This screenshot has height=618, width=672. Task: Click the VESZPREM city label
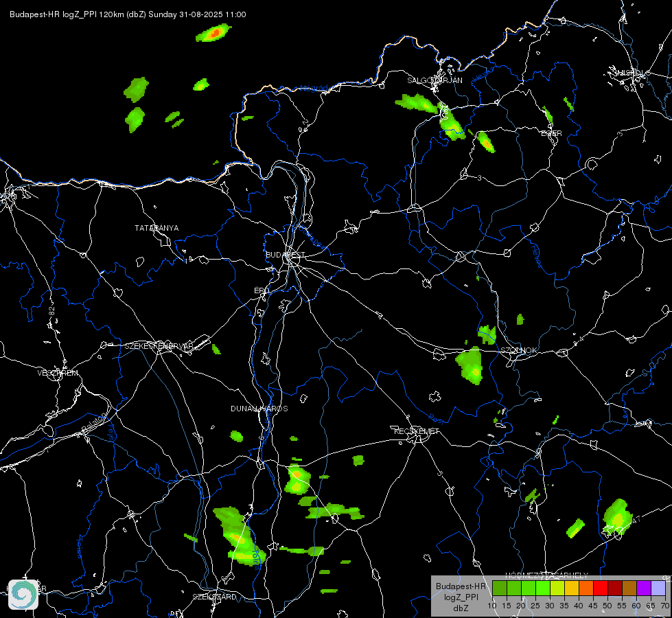pos(58,373)
